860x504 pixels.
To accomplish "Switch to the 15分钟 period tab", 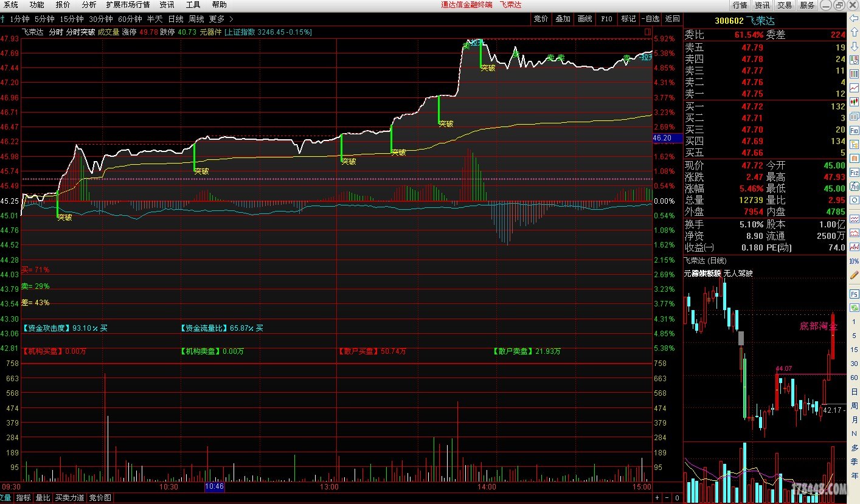I will coord(71,19).
